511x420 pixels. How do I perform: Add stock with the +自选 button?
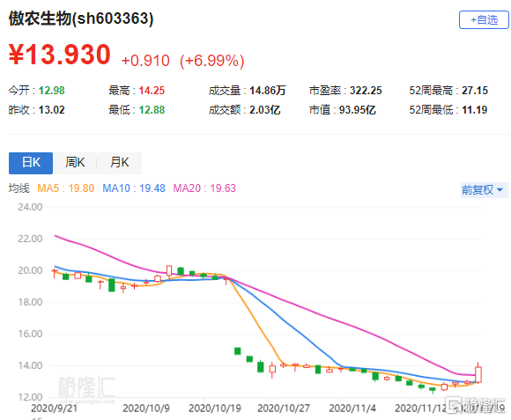pyautogui.click(x=484, y=20)
